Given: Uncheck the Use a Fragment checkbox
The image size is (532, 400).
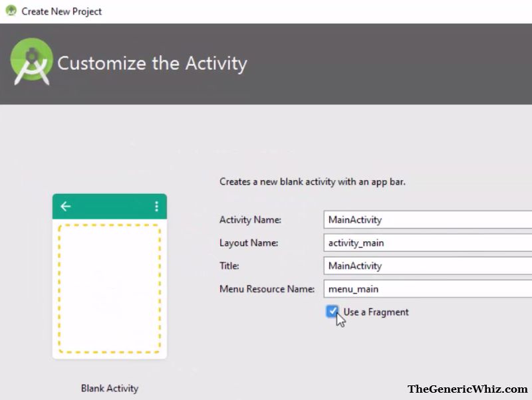Looking at the screenshot, I should [332, 311].
